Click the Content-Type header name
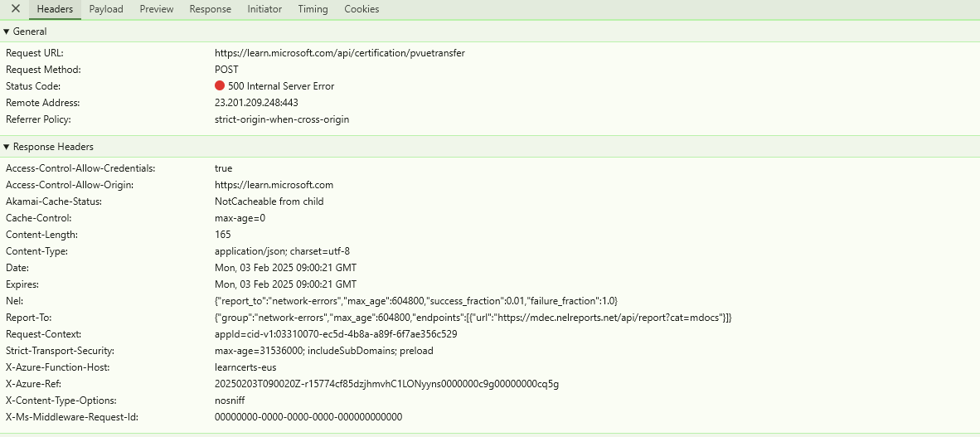This screenshot has height=437, width=980. pos(36,251)
